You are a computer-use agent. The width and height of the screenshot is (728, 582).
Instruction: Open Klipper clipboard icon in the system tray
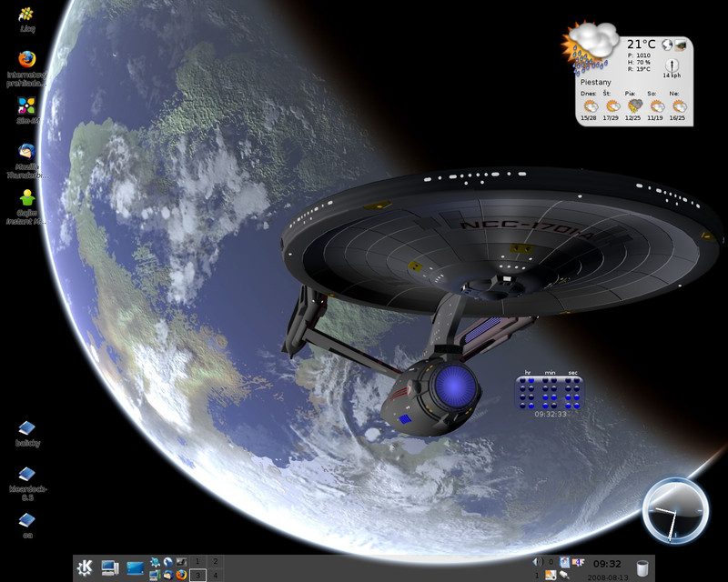pyautogui.click(x=564, y=562)
